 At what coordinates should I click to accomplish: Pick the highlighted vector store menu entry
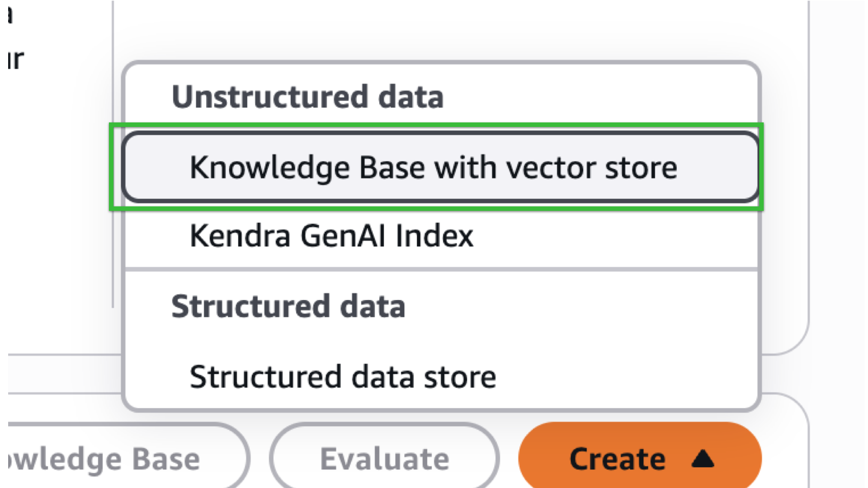click(x=433, y=168)
